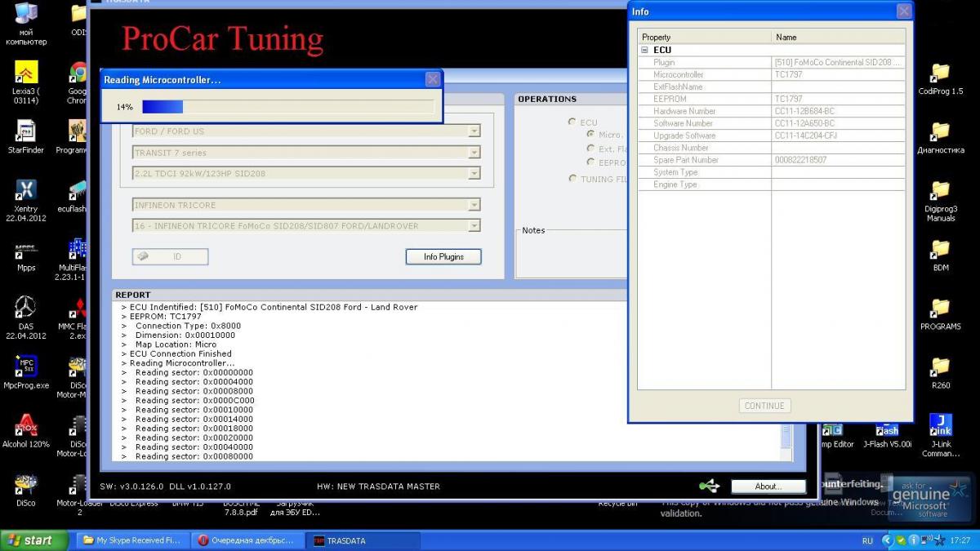Screen dimensions: 980x551
Task: Open the Windows start menu
Action: click(33, 540)
